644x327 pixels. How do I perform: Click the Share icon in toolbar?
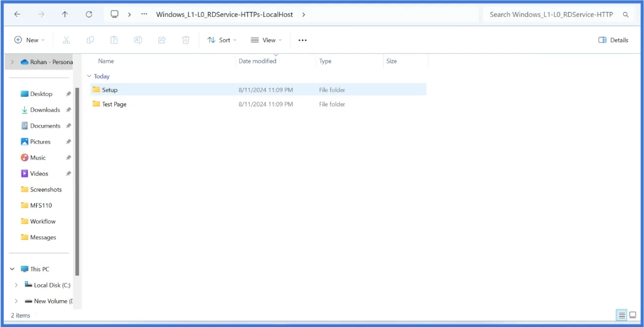coord(162,40)
